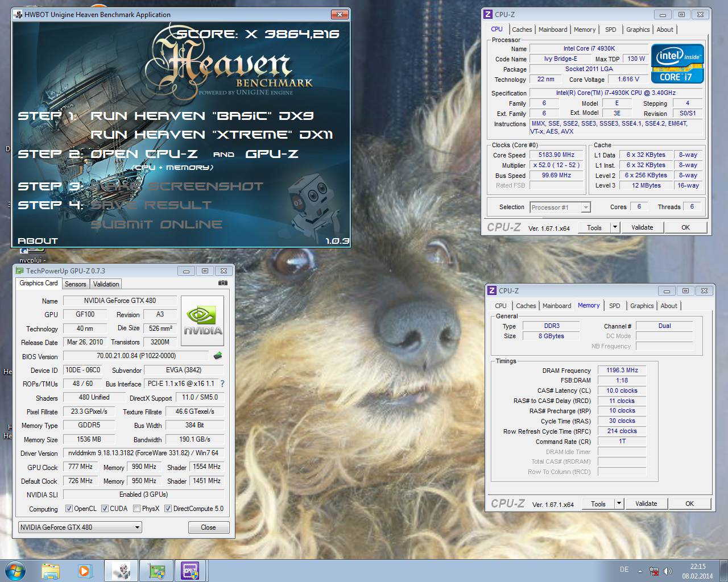
Task: Open SPD tab in upper CPU-Z window
Action: pyautogui.click(x=611, y=30)
